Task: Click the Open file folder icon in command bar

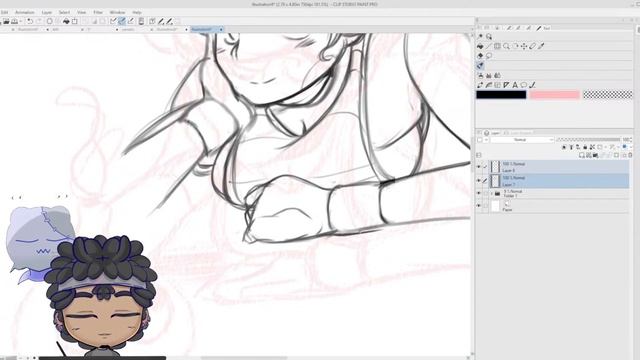Action: pyautogui.click(x=6, y=21)
